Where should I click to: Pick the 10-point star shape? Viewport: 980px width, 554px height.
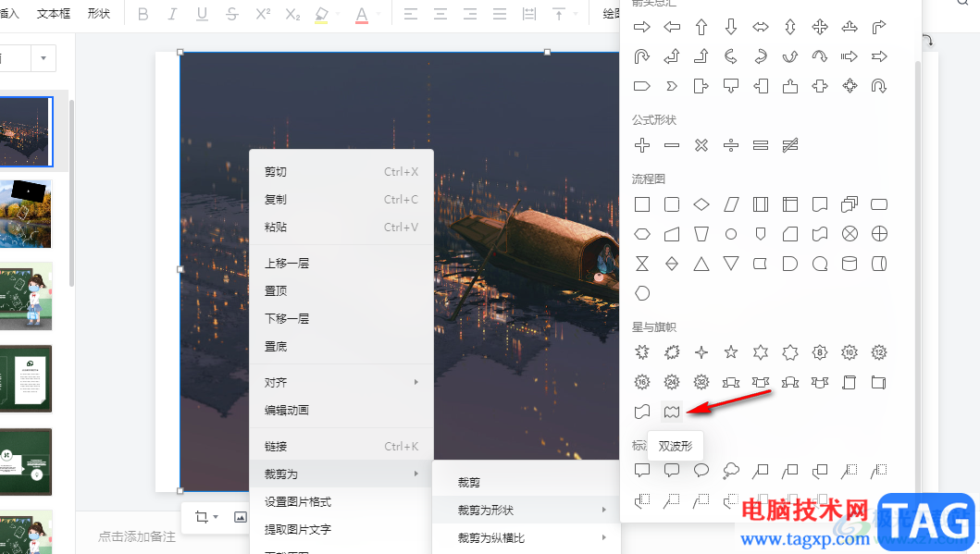point(850,352)
